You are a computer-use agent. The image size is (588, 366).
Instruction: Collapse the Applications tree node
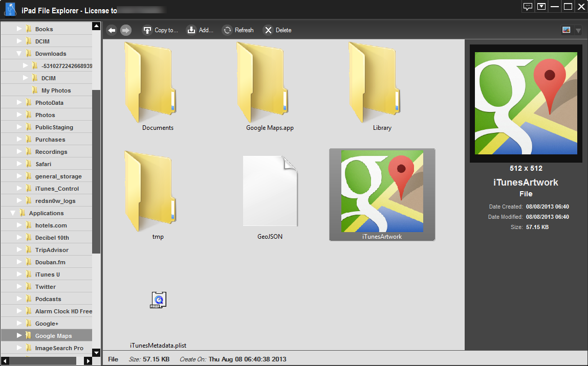pyautogui.click(x=13, y=213)
